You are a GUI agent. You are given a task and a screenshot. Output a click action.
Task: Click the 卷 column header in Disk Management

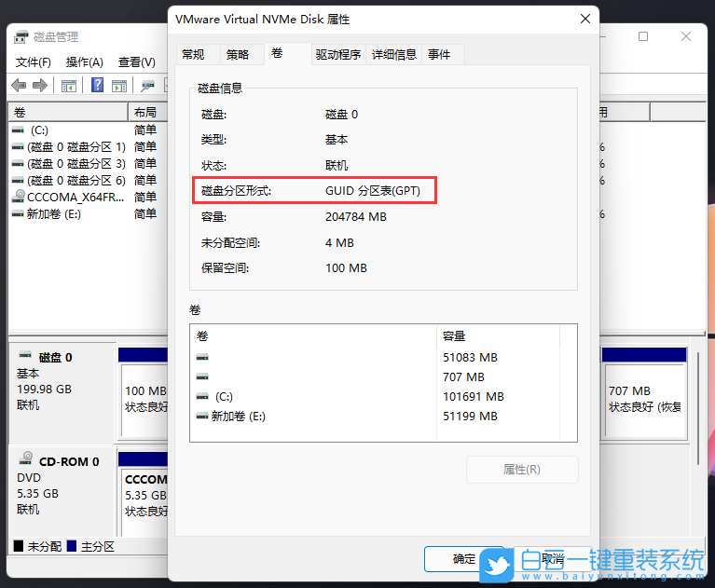68,112
